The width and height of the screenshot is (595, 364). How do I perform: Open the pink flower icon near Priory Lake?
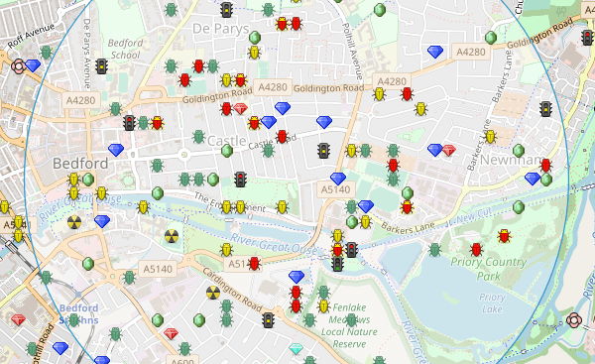574,320
